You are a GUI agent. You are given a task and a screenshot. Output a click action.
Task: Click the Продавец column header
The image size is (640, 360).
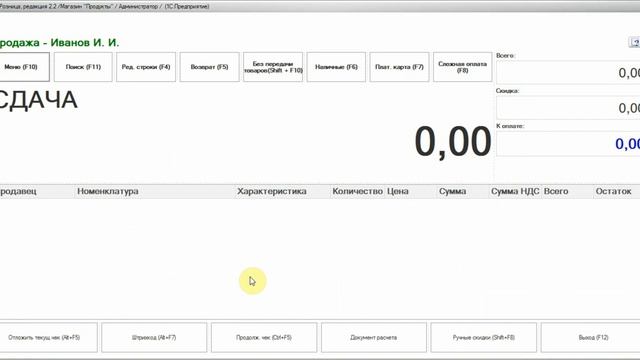(38, 191)
